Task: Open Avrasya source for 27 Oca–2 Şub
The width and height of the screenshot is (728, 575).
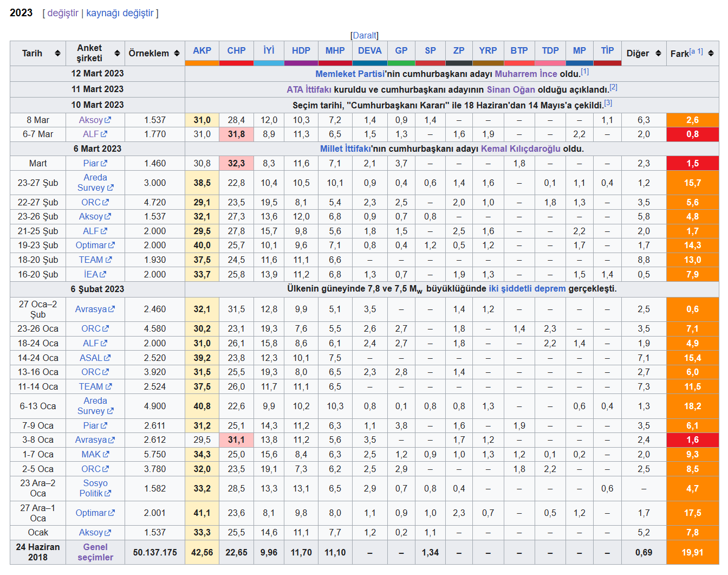Action: (x=95, y=309)
